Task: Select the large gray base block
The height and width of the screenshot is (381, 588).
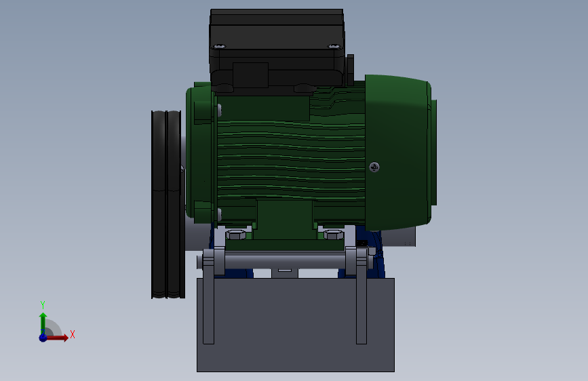Action: pyautogui.click(x=296, y=325)
